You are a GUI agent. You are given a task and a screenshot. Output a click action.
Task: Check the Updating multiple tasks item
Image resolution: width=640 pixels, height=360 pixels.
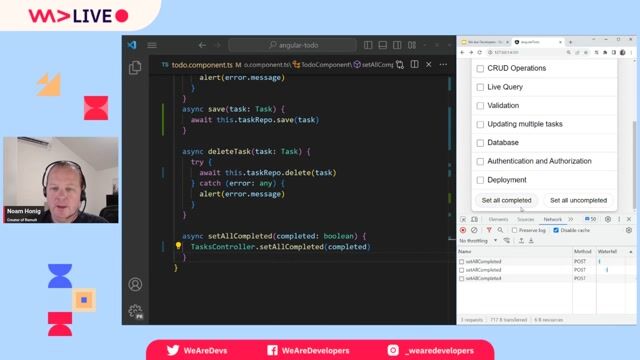(x=480, y=124)
